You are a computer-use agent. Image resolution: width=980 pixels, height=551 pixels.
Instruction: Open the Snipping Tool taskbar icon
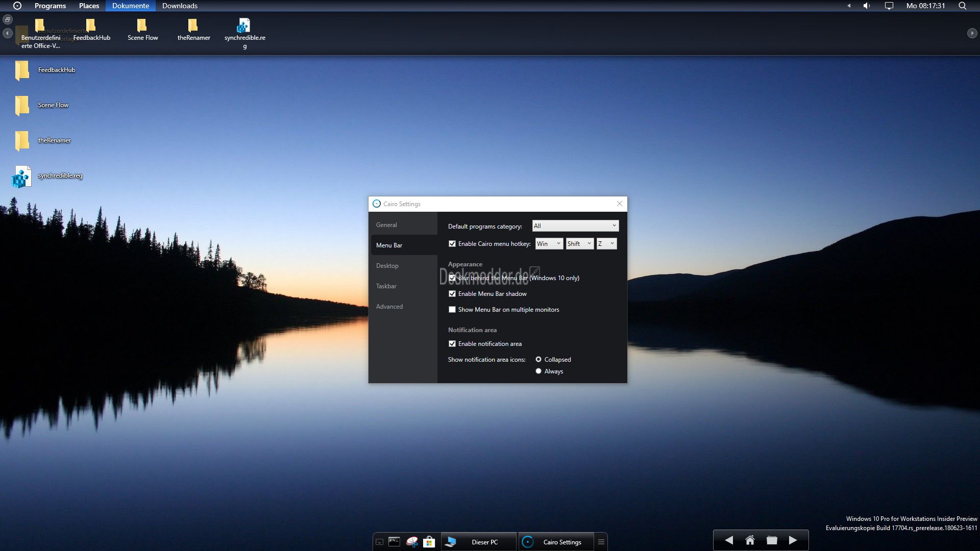point(412,542)
